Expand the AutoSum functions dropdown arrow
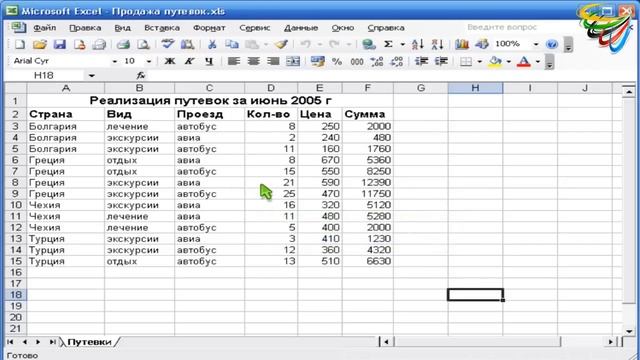Viewport: 640px width, 360px height. point(402,44)
